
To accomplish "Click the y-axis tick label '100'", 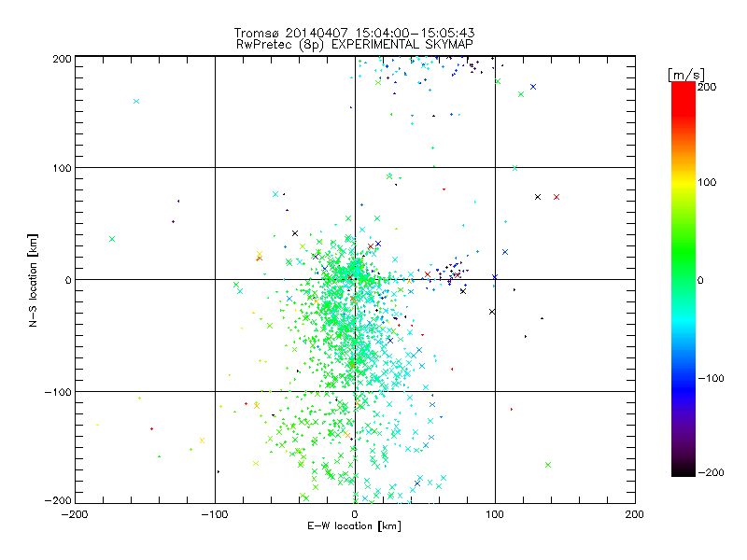I will tap(62, 168).
